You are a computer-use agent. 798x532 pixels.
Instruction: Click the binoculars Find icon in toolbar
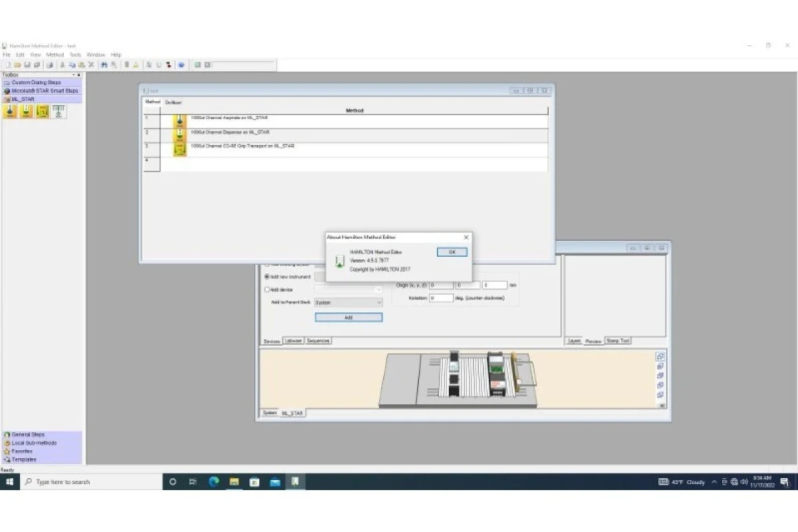click(104, 65)
